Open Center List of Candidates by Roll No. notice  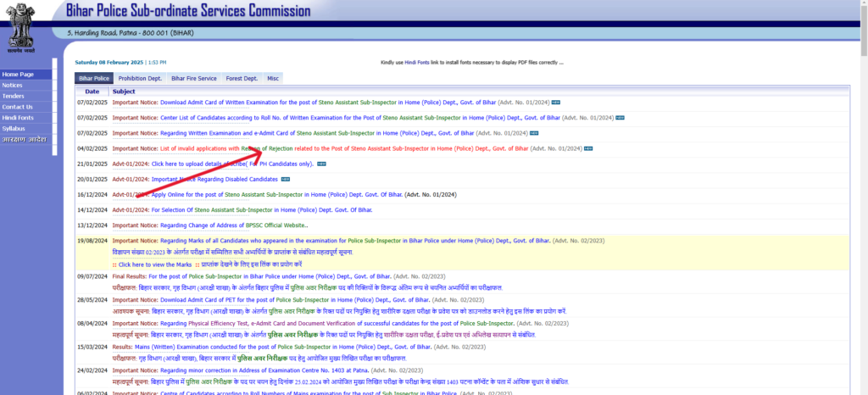pos(359,118)
